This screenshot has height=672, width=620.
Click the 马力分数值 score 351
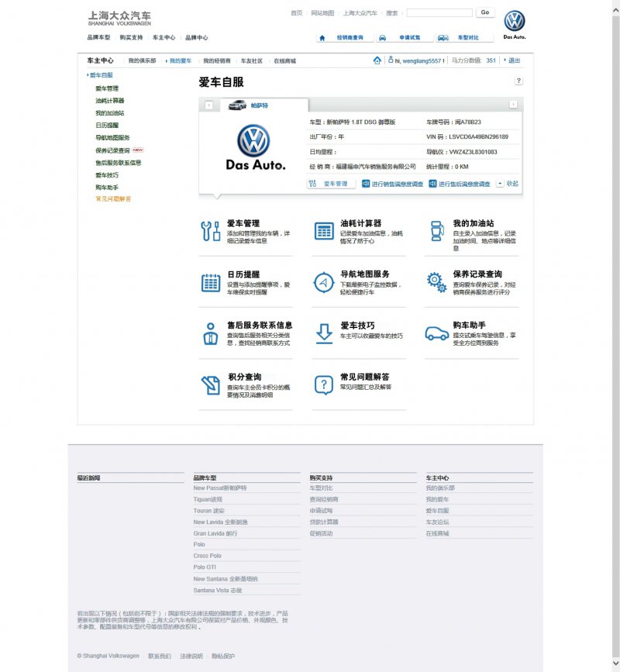[x=491, y=60]
